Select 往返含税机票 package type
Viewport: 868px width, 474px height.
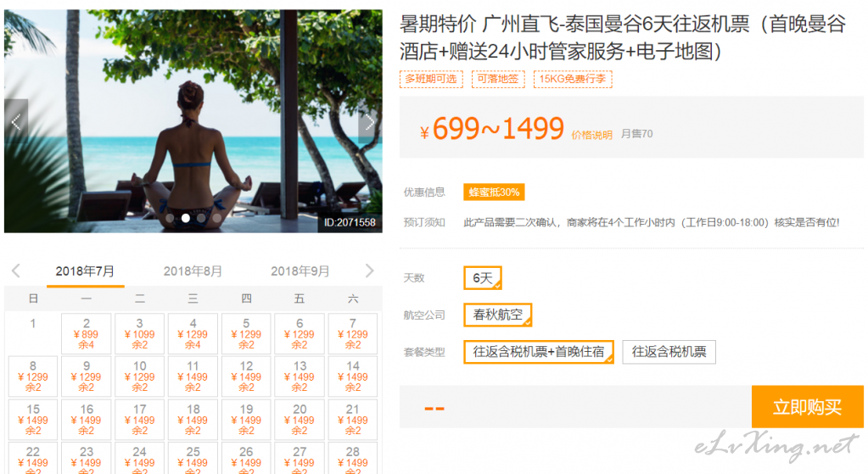pos(669,352)
